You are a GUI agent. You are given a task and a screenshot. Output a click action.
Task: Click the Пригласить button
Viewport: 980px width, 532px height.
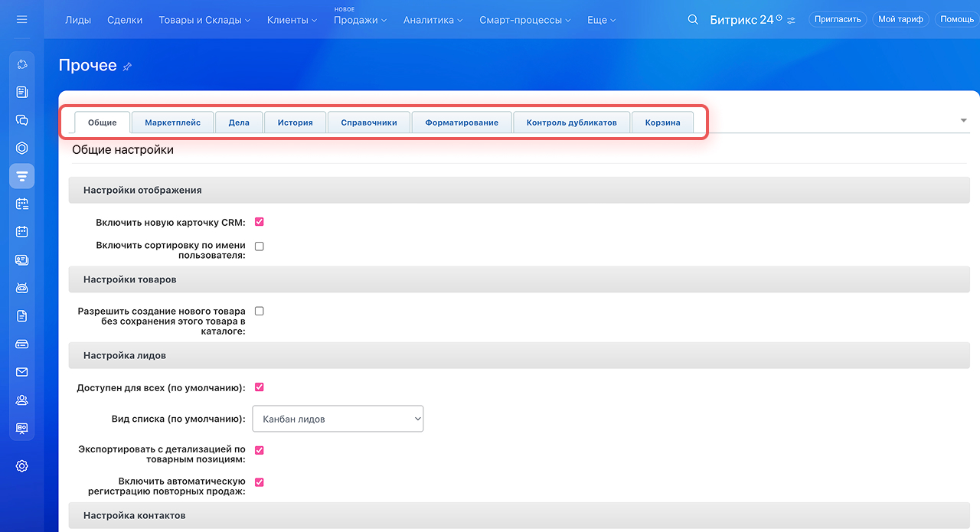click(838, 19)
